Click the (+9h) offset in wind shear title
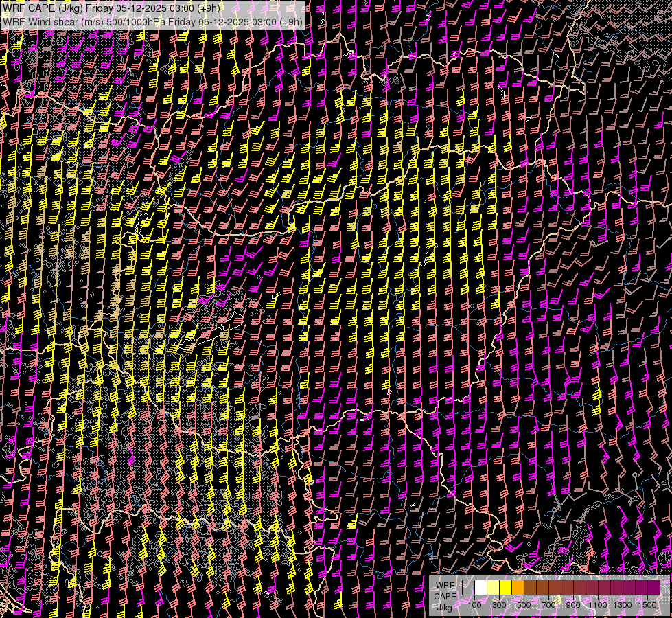The width and height of the screenshot is (672, 618). click(x=291, y=21)
